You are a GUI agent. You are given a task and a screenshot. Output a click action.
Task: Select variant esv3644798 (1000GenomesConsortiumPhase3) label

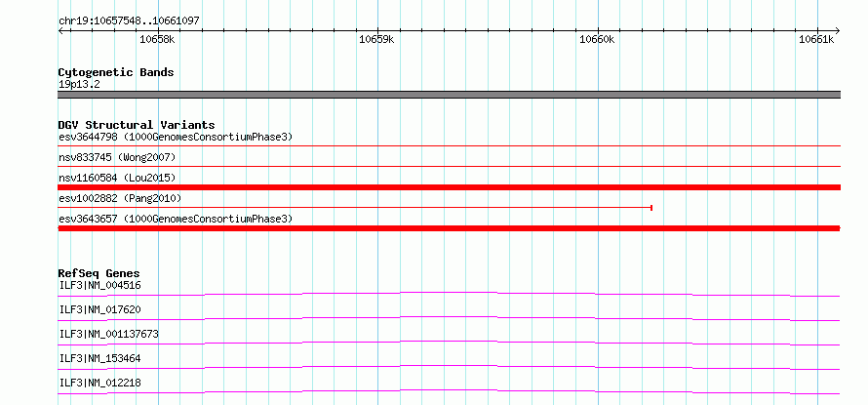point(176,137)
